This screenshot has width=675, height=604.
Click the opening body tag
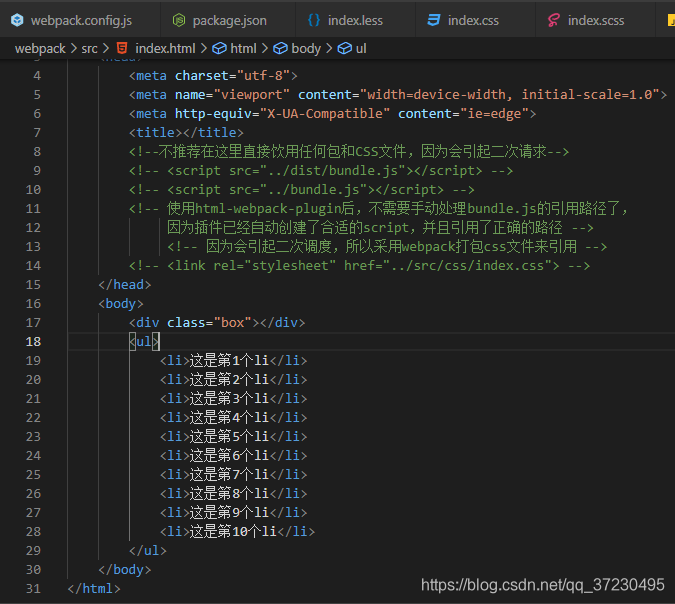pos(121,304)
